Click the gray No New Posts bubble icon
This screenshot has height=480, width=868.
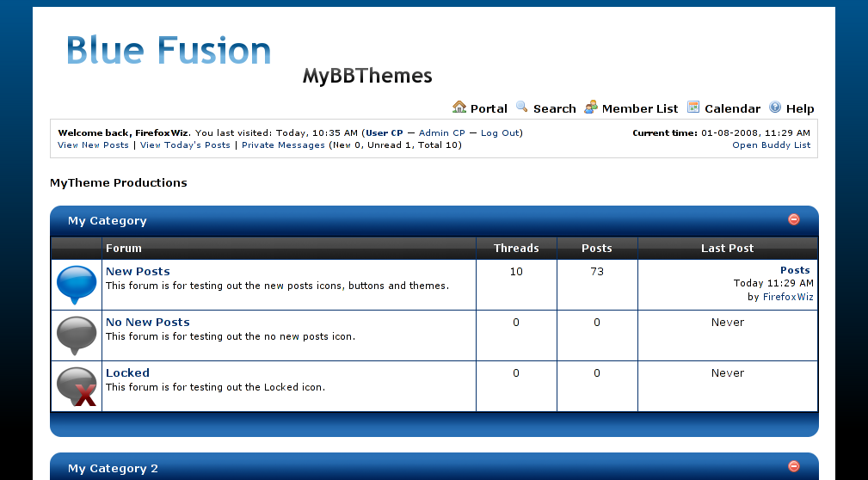pos(77,335)
